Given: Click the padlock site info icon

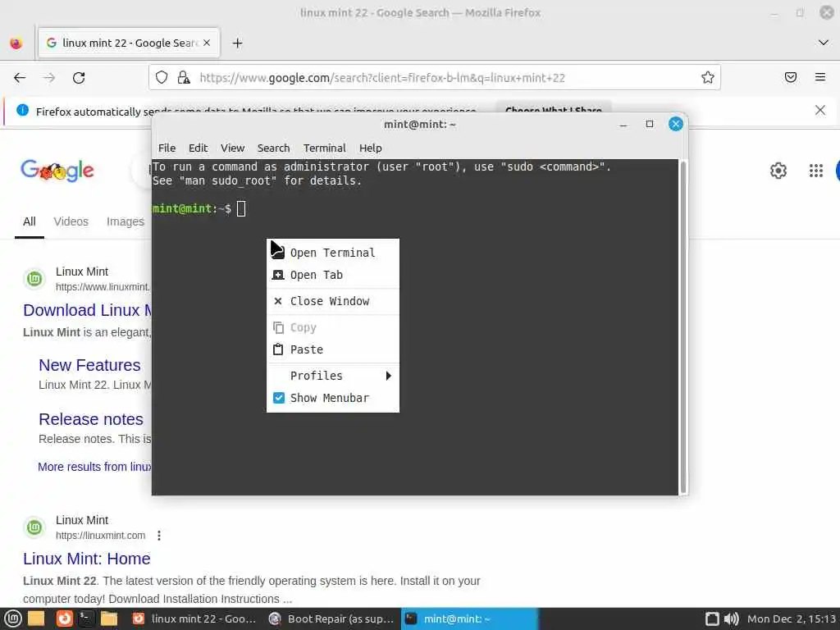Looking at the screenshot, I should coord(184,78).
